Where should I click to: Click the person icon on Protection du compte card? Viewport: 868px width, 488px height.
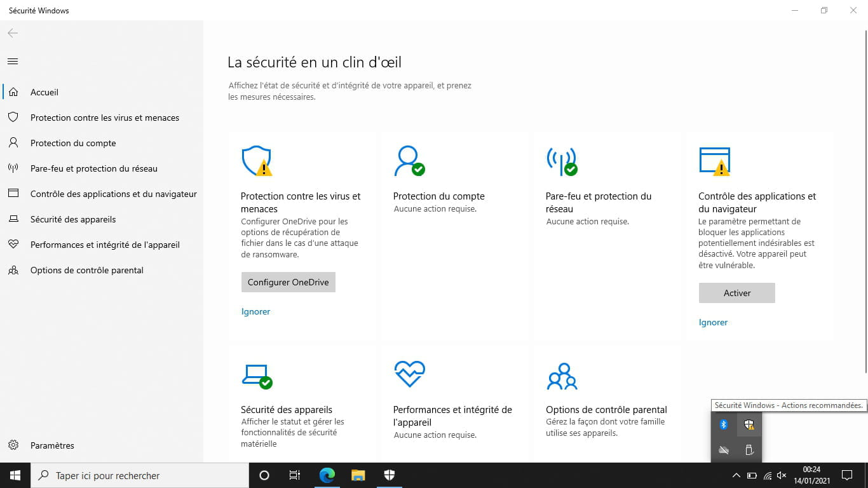[409, 161]
